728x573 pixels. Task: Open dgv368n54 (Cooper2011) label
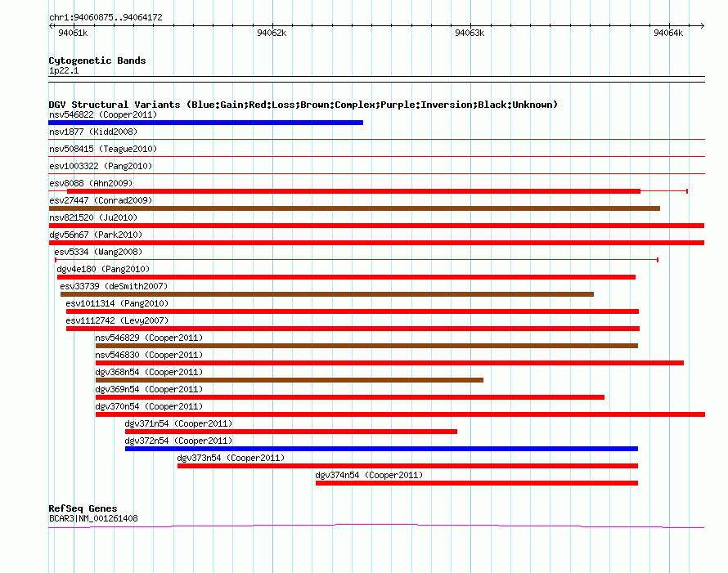point(149,372)
